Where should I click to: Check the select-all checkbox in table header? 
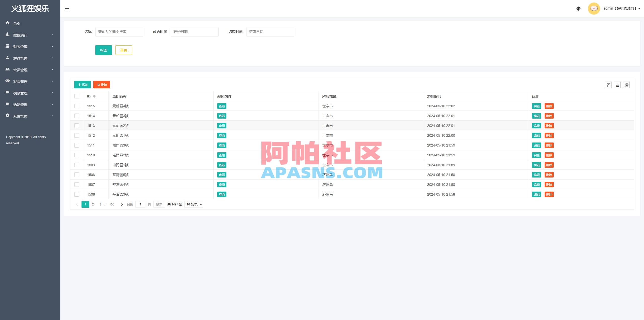point(77,96)
